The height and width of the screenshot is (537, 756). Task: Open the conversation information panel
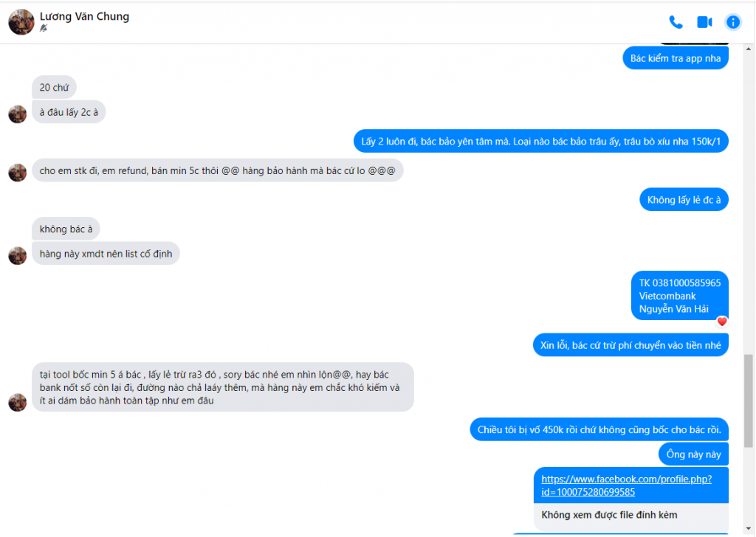732,22
